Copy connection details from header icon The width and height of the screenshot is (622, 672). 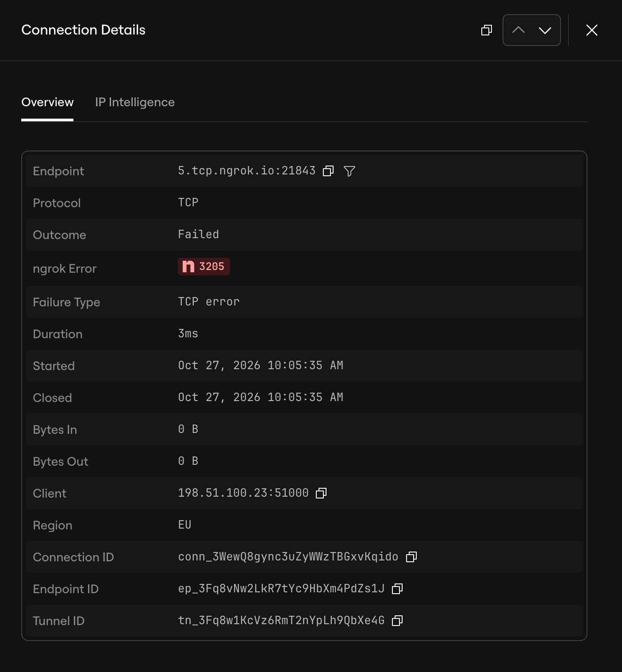[487, 30]
